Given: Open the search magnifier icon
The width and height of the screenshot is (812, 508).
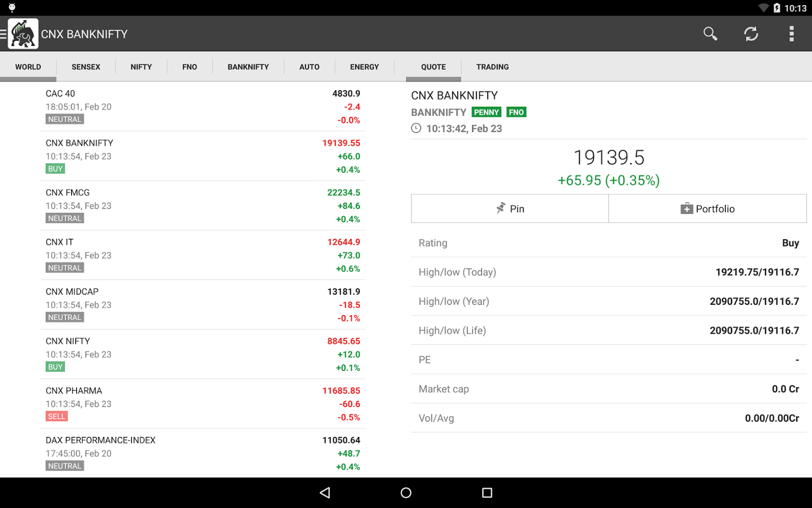Looking at the screenshot, I should 710,34.
